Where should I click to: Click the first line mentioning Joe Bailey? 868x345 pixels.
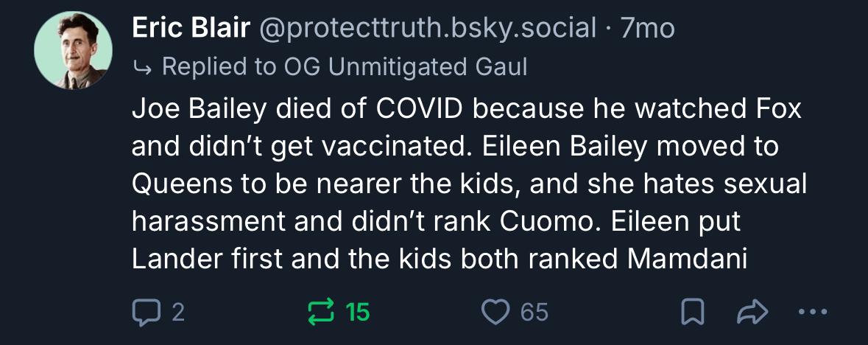(x=466, y=108)
